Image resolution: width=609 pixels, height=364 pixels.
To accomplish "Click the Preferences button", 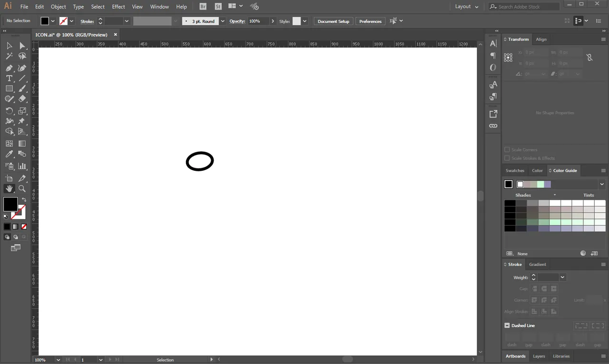I will point(370,21).
